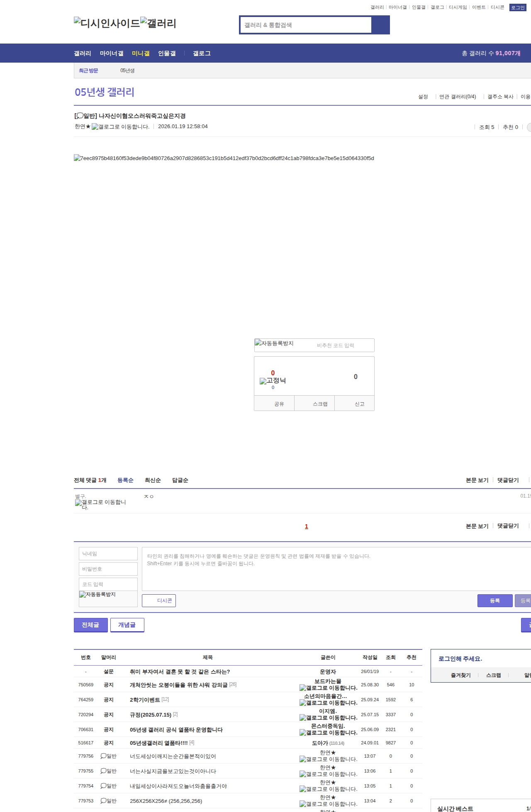Switch the post list to 개념글
This screenshot has width=531, height=812.
127,625
